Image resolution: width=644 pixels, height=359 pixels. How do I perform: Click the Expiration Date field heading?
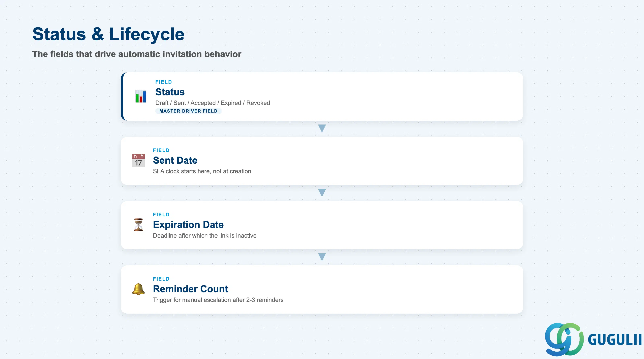tap(188, 225)
